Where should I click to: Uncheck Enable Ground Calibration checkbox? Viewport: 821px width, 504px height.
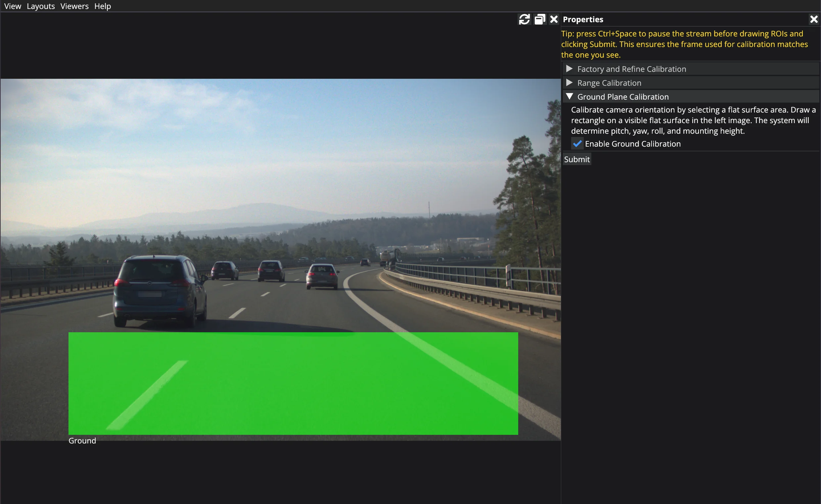[577, 144]
